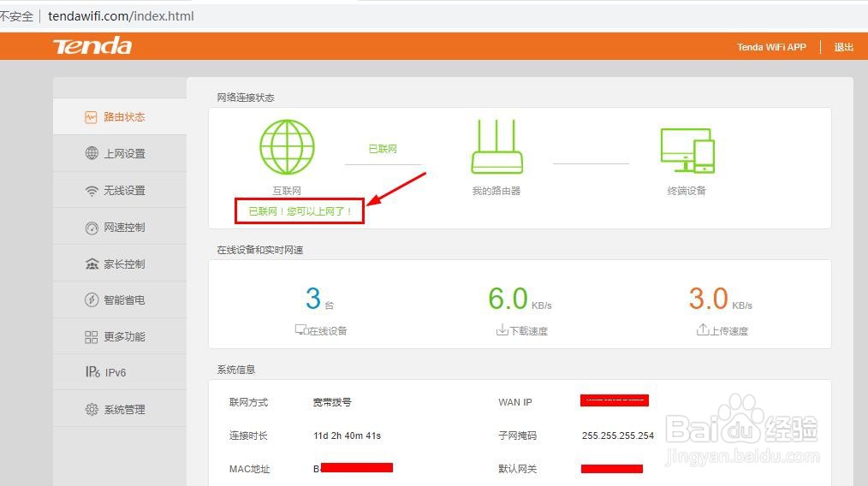Image resolution: width=868 pixels, height=486 pixels.
Task: Click the WAN IP label
Action: click(514, 402)
